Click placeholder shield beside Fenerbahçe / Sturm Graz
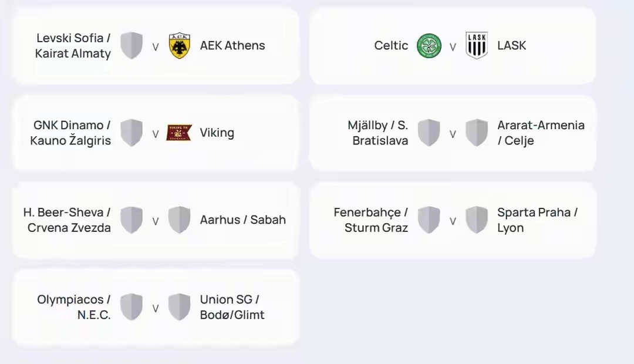The height and width of the screenshot is (364, 634). (x=429, y=220)
